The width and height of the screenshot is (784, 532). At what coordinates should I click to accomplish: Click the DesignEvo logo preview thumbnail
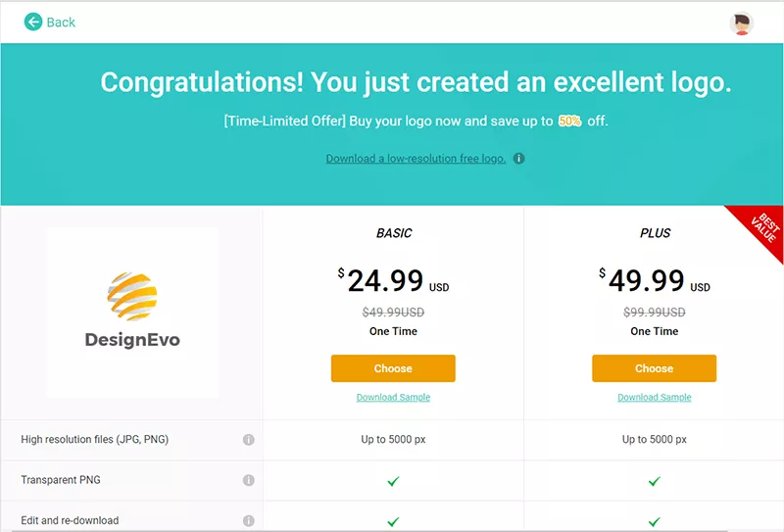click(132, 312)
